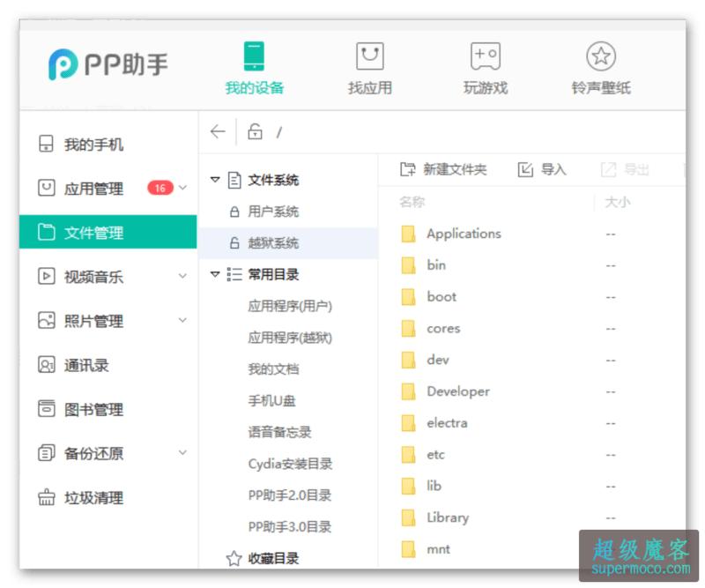Expand the 视频音乐 sidebar chevron
Image resolution: width=705 pixels, height=588 pixels.
[x=181, y=276]
